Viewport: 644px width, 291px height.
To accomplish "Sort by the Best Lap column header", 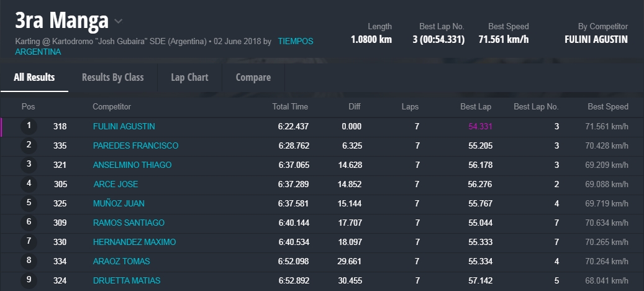I will coord(476,107).
